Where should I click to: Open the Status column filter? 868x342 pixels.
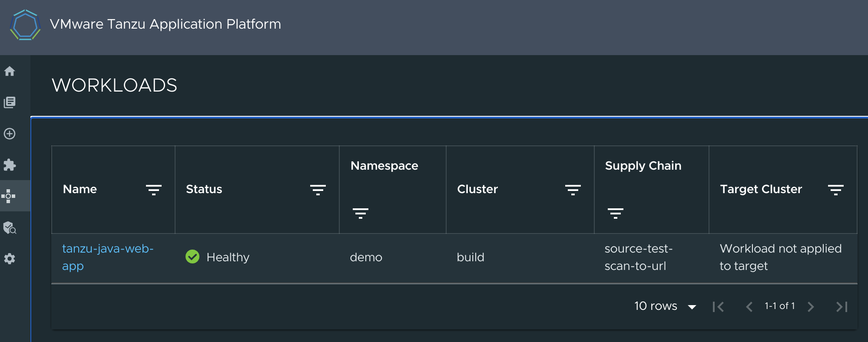click(318, 190)
